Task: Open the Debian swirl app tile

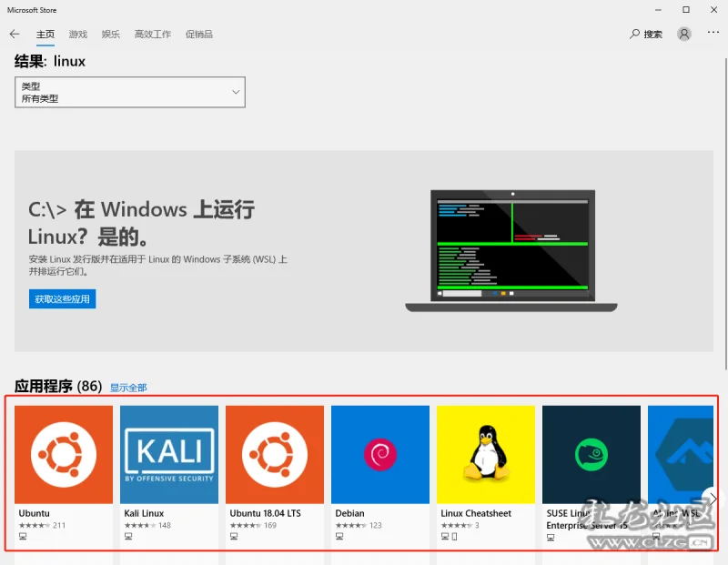Action: tap(380, 455)
